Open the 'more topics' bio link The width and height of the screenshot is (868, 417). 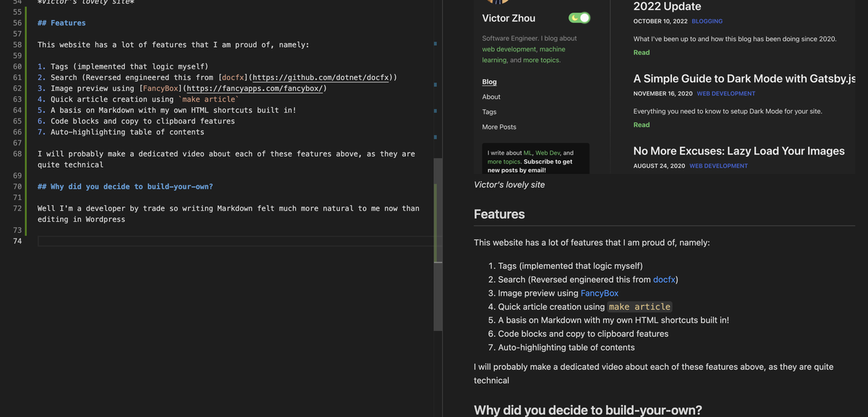point(540,60)
